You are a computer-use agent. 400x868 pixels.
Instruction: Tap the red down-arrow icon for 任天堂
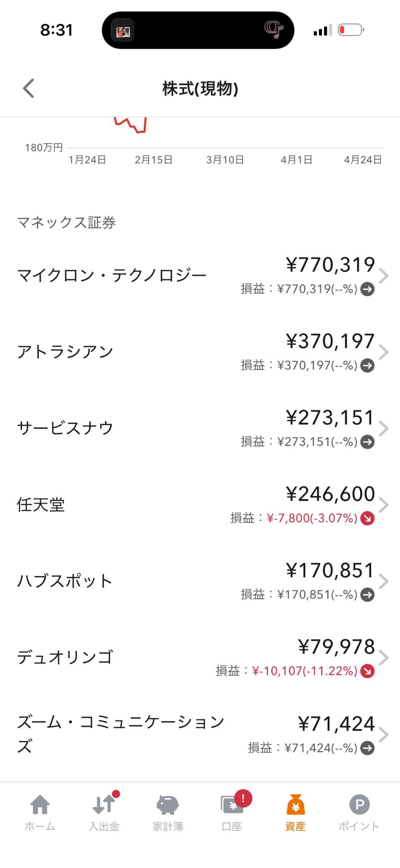coord(367,519)
